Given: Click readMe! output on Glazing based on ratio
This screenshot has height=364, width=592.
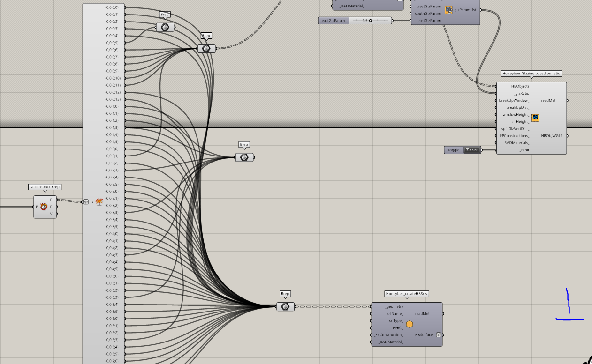Looking at the screenshot, I should coord(548,100).
